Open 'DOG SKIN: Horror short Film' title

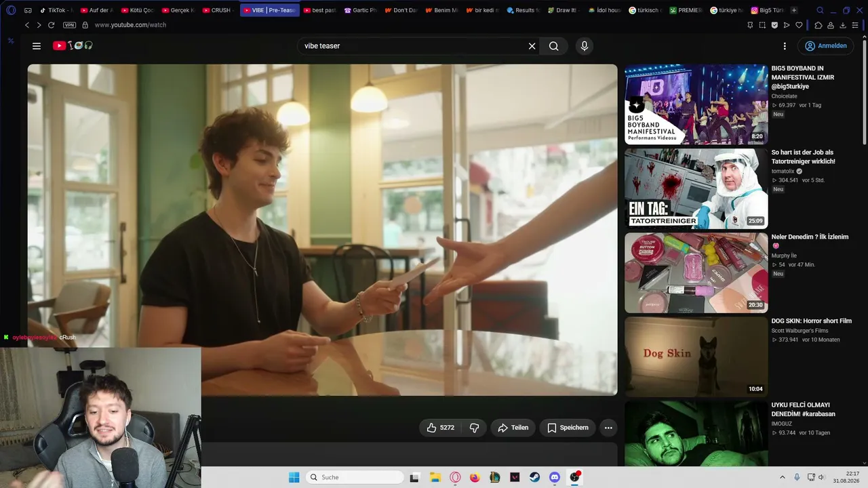(x=811, y=321)
